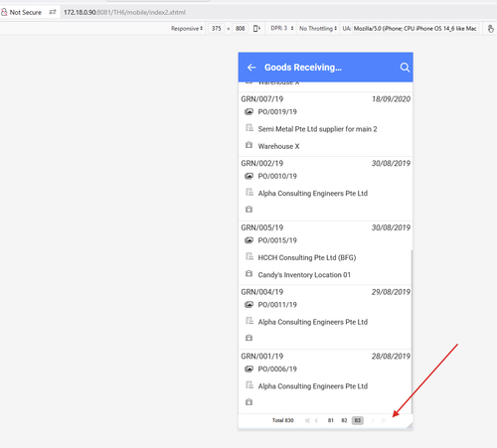Open receipt GRN/002/19

click(x=262, y=163)
